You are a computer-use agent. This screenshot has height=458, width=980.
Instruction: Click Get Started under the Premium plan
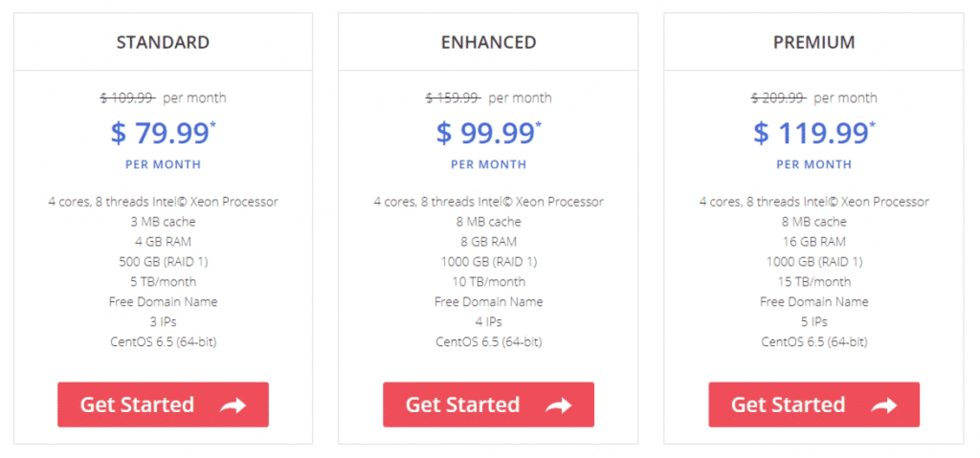click(814, 404)
